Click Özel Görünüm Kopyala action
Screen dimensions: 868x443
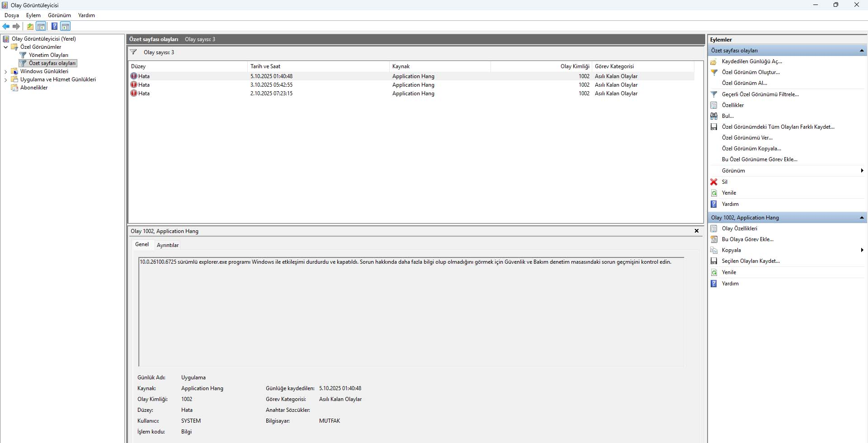[751, 149]
